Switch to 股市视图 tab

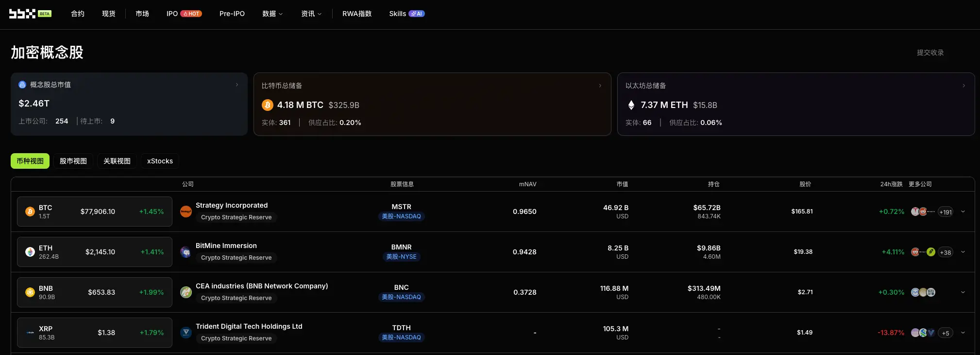point(73,161)
